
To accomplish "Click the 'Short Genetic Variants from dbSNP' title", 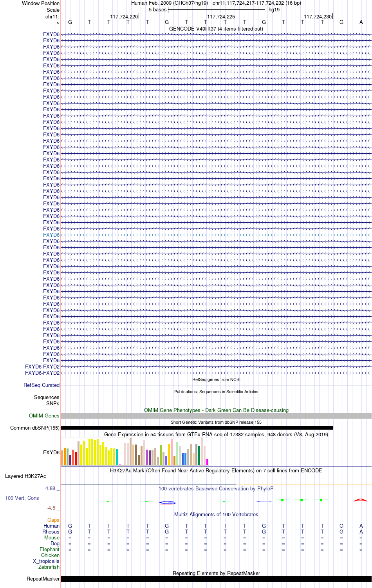I will [x=216, y=422].
